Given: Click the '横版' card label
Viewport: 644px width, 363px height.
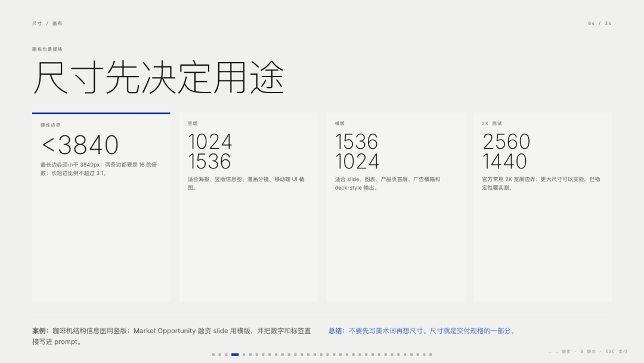Looking at the screenshot, I should (340, 124).
